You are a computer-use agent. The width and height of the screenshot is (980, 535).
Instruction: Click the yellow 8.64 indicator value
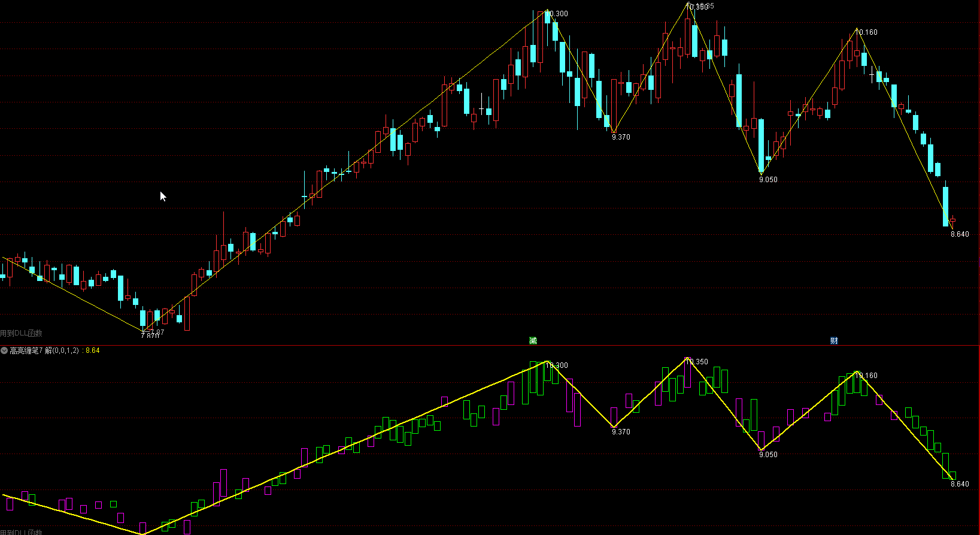[93, 350]
